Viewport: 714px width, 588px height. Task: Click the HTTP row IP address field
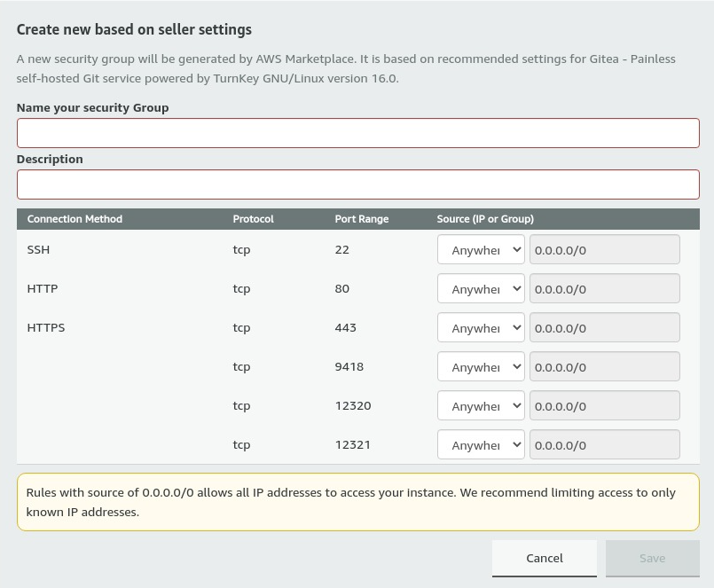[604, 288]
